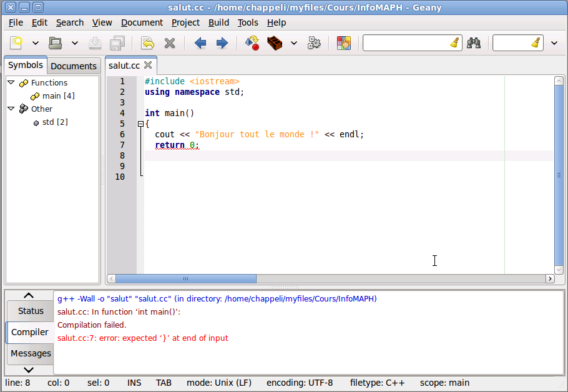Switch to the Status message tab
This screenshot has height=392, width=568.
tap(31, 311)
